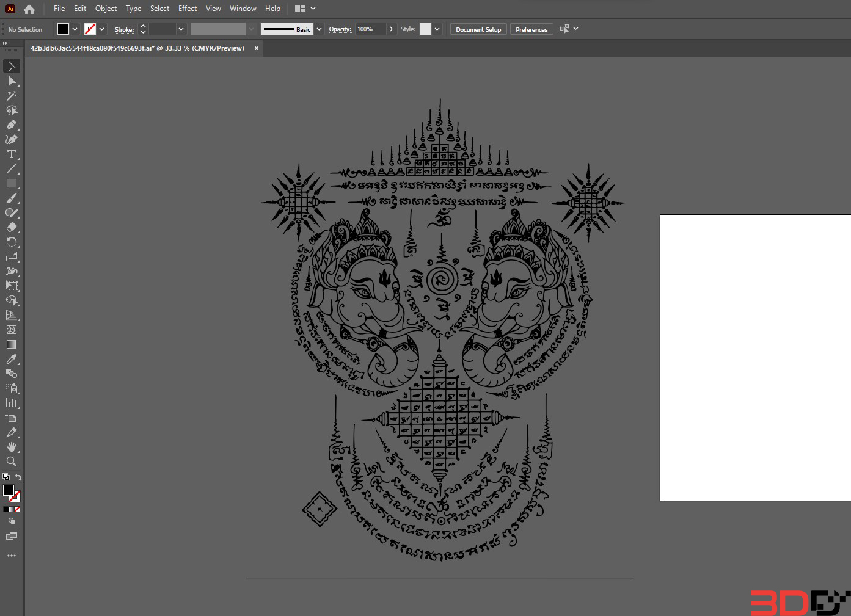Select the Free Transform tool
Viewport: 851px width, 616px height.
(12, 286)
